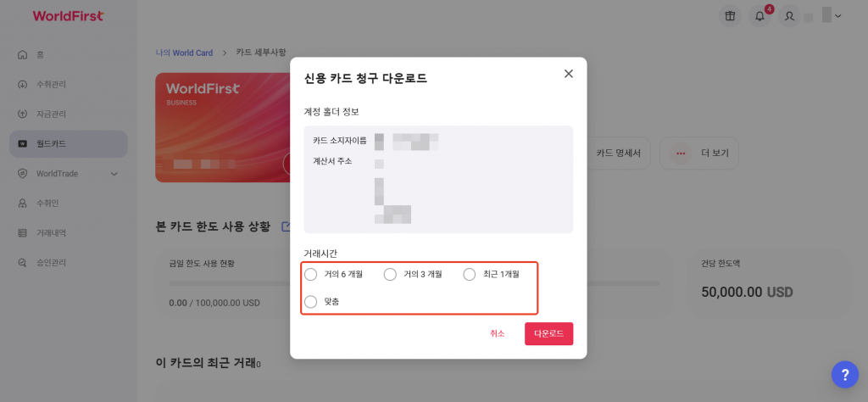Follow the 나의 World Card breadcrumb link
868x402 pixels.
point(184,53)
